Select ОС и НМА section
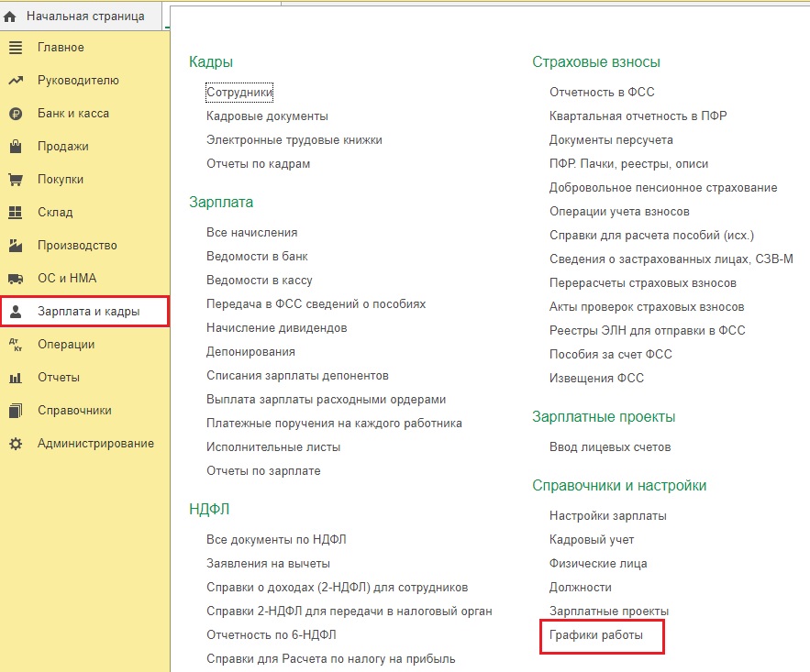 click(67, 279)
